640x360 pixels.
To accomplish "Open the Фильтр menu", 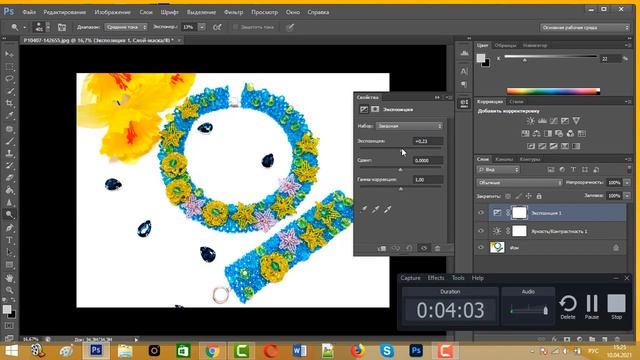I will (233, 12).
